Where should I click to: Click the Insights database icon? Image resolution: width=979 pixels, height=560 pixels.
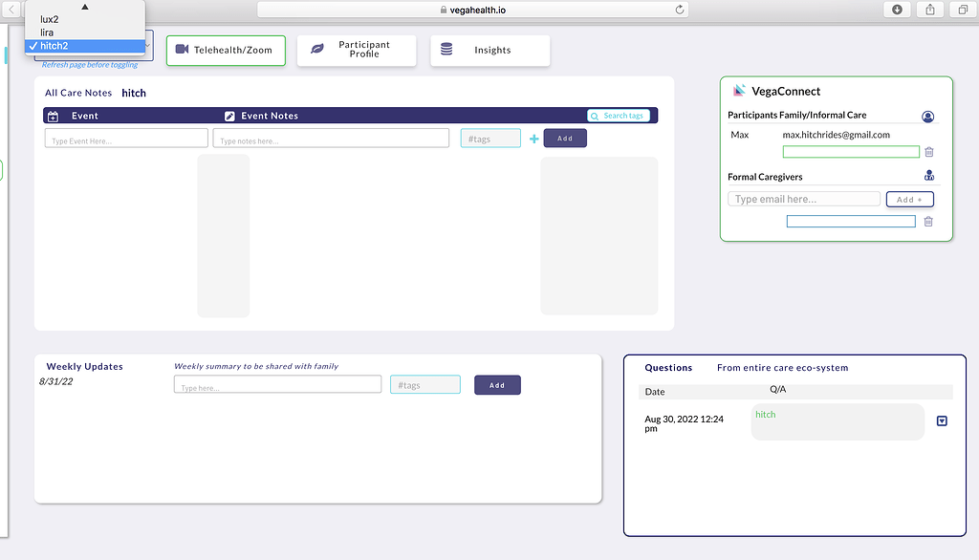click(445, 50)
